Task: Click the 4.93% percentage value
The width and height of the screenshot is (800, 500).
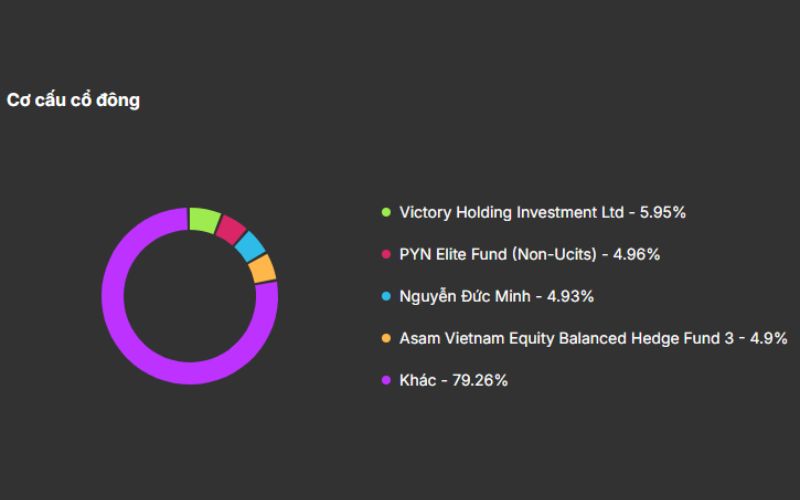Action: coord(570,296)
